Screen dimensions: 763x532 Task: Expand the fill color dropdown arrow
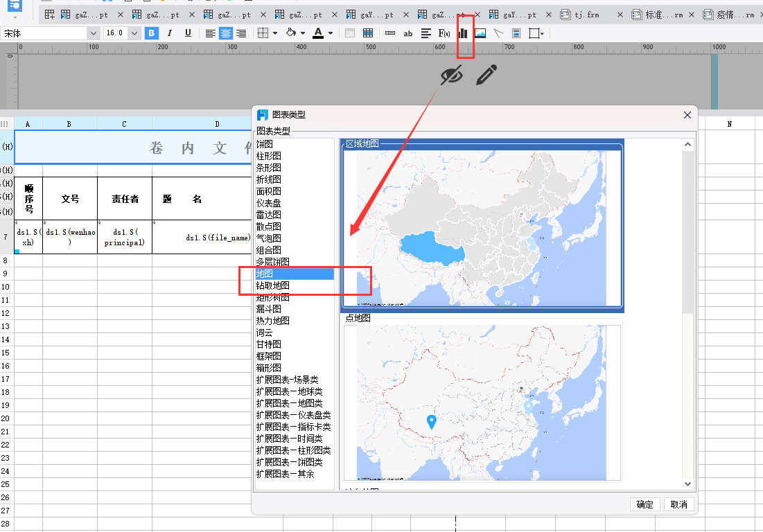click(x=303, y=33)
